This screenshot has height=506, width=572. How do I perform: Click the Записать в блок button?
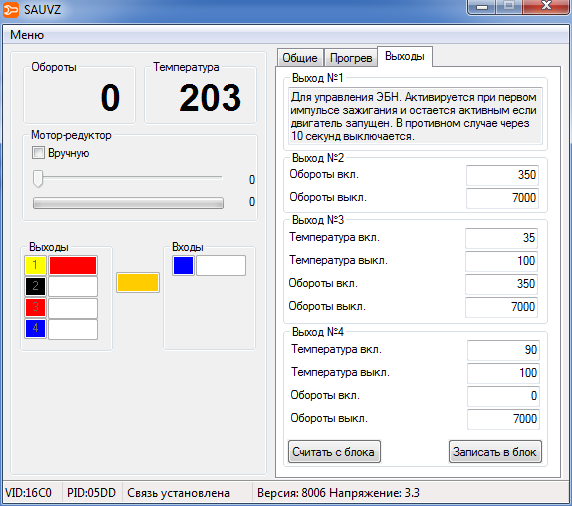coord(495,452)
